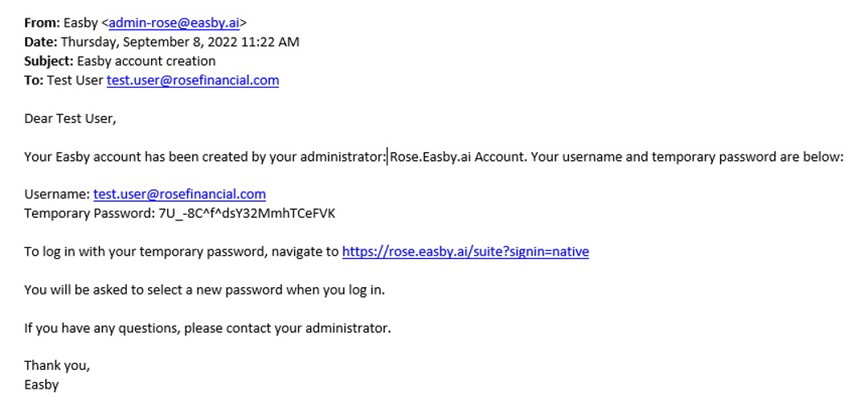Click the Thank you closing line
868x407 pixels.
(x=57, y=366)
